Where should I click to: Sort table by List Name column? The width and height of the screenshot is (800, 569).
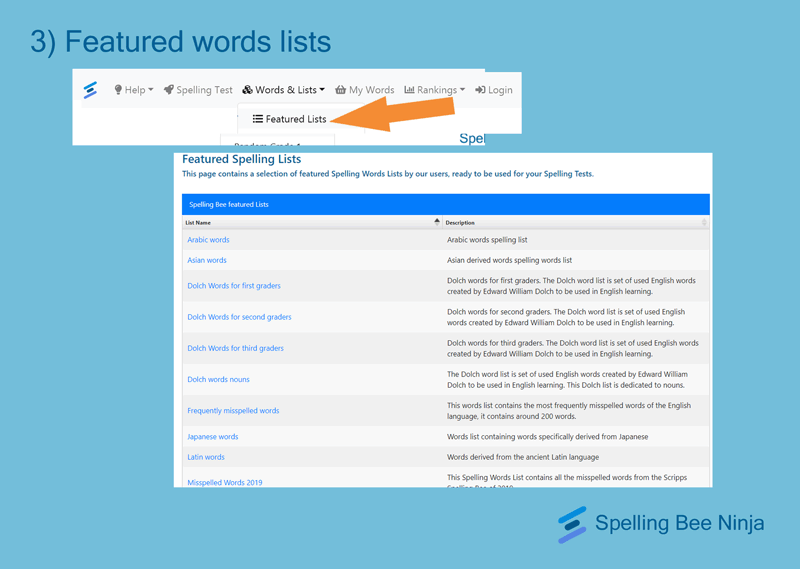point(312,222)
